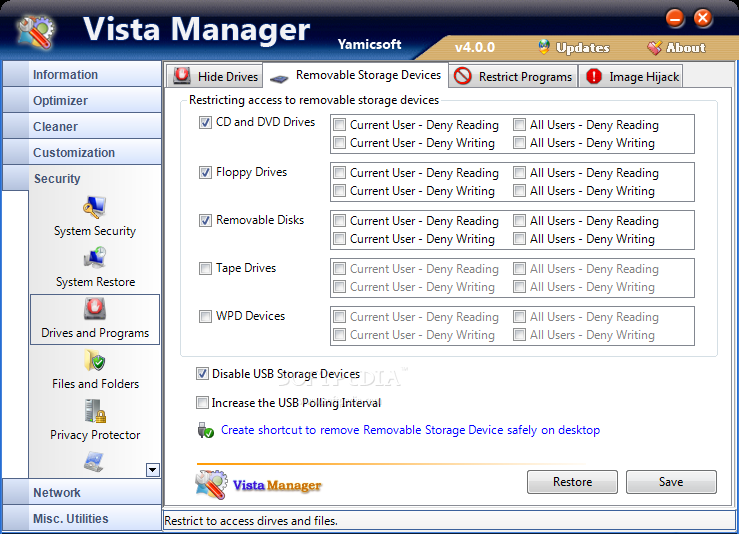Uncheck Floppy Drives

pyautogui.click(x=205, y=173)
